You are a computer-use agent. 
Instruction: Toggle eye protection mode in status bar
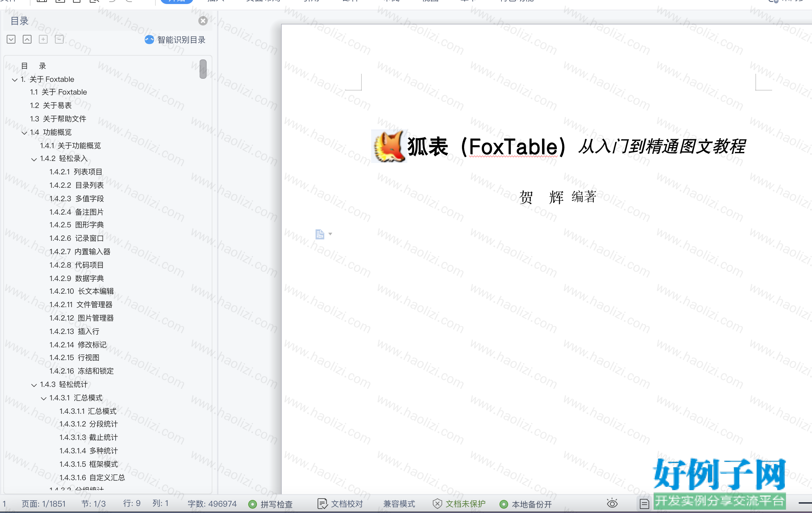pyautogui.click(x=612, y=504)
